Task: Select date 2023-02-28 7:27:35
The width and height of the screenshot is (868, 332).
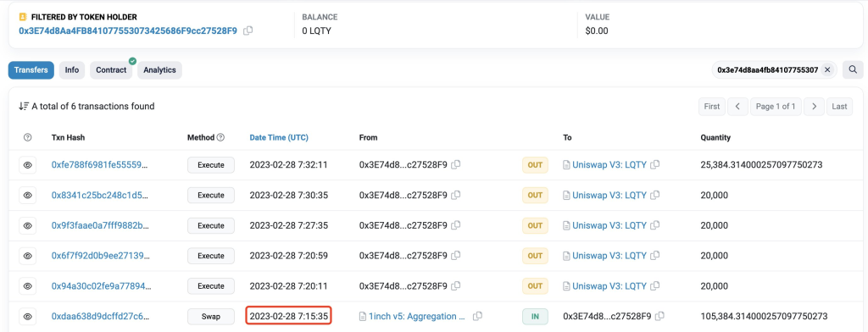Action: pos(289,226)
